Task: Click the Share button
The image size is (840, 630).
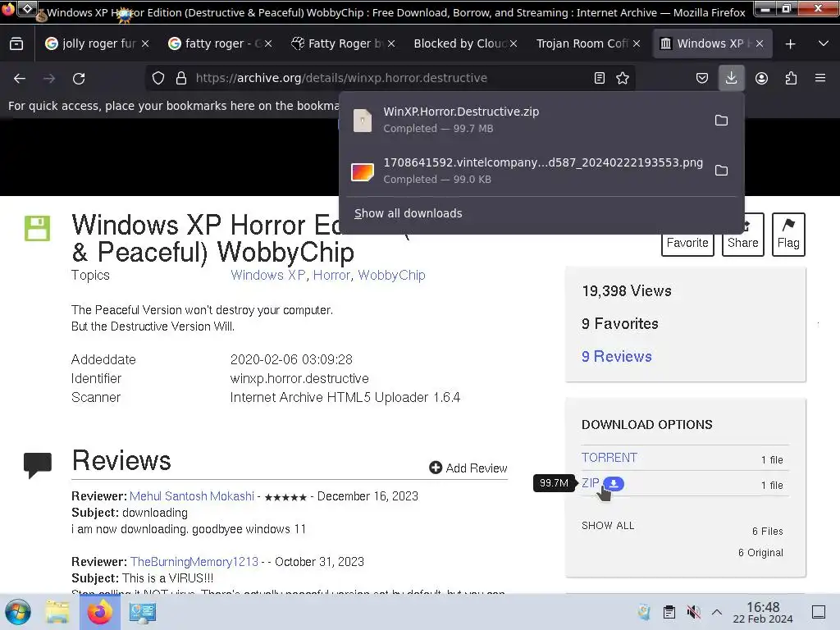Action: (x=742, y=235)
